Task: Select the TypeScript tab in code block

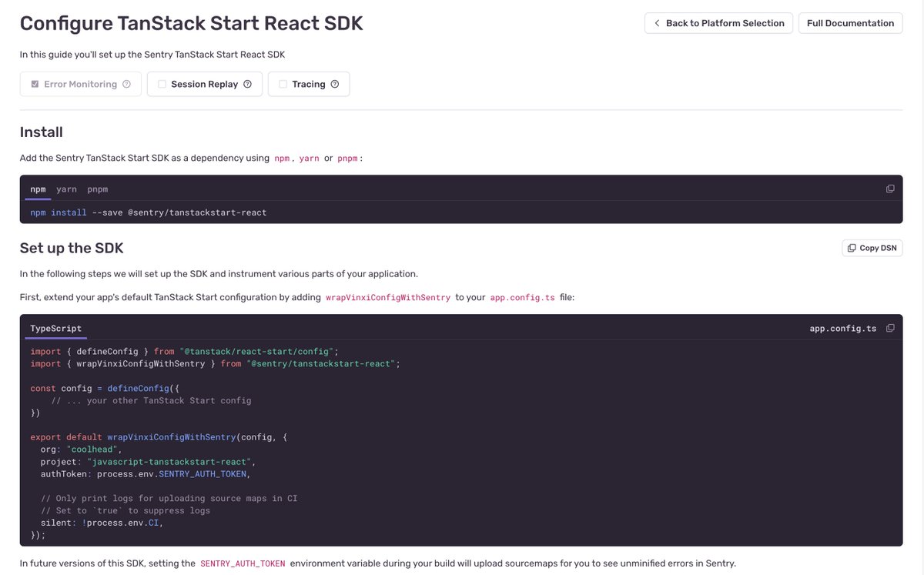Action: point(55,328)
